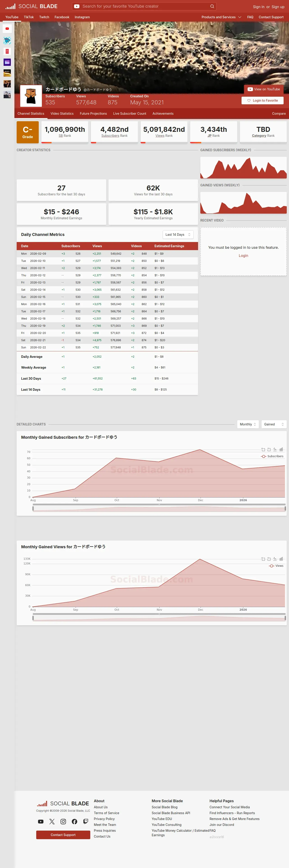
Task: Click the View on YouTube button
Action: click(x=264, y=89)
